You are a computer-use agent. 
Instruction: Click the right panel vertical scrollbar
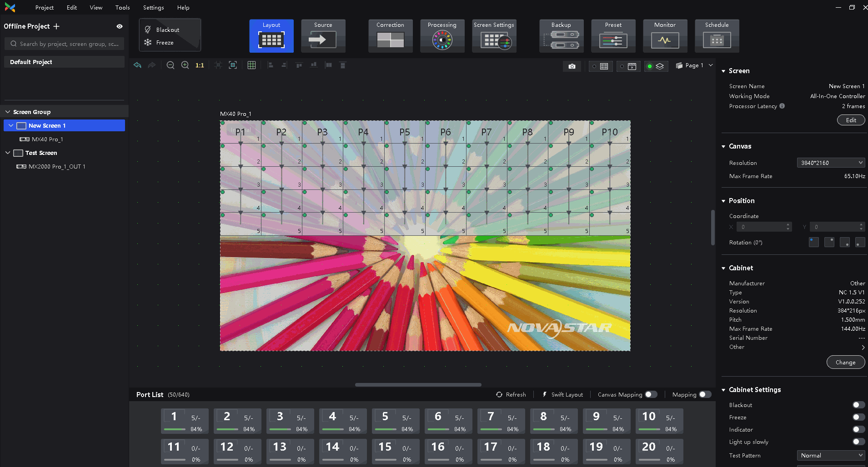(x=713, y=227)
